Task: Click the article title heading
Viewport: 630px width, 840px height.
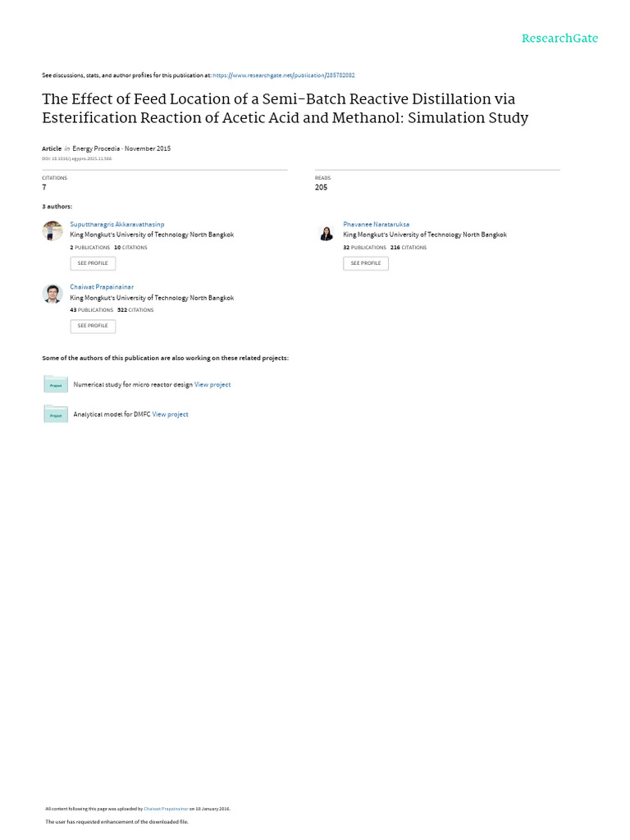Action: [285, 108]
